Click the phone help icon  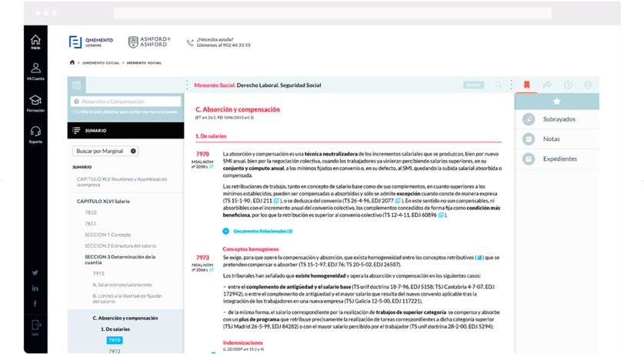190,42
